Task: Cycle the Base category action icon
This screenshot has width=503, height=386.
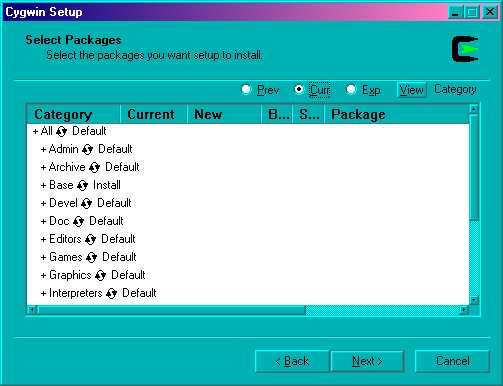Action: tap(82, 186)
